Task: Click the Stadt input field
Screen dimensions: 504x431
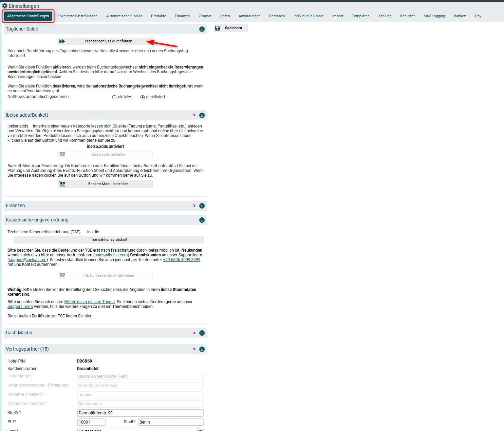Action: [171, 422]
